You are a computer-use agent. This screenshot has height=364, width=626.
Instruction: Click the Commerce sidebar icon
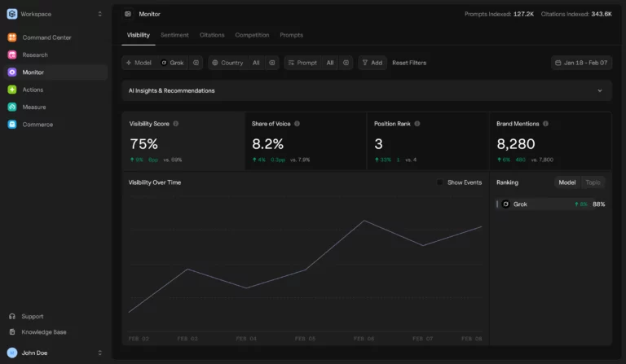coord(12,125)
